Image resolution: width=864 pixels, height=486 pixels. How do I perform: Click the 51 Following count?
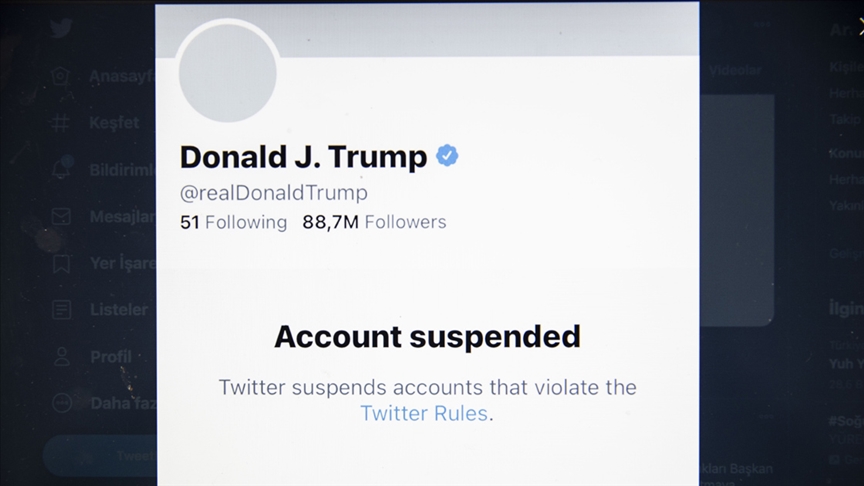point(233,222)
